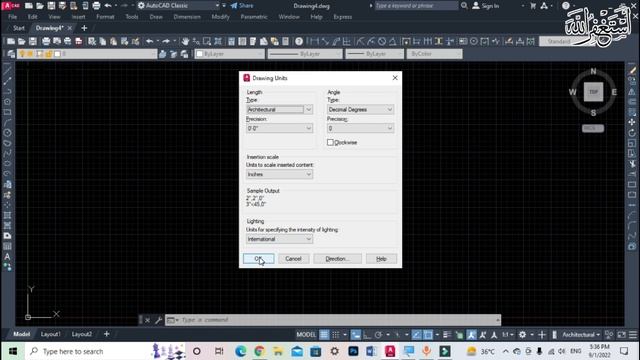Click the Direction... button

(x=337, y=259)
